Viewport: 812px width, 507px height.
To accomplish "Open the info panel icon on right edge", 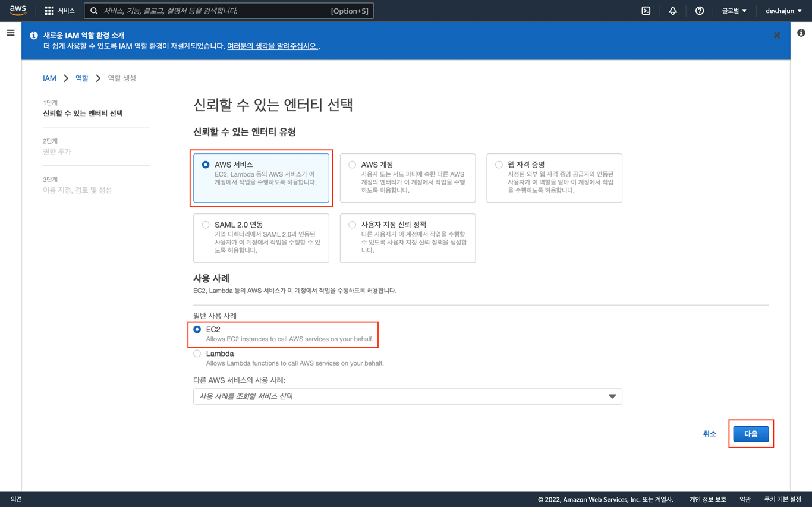I will click(801, 33).
